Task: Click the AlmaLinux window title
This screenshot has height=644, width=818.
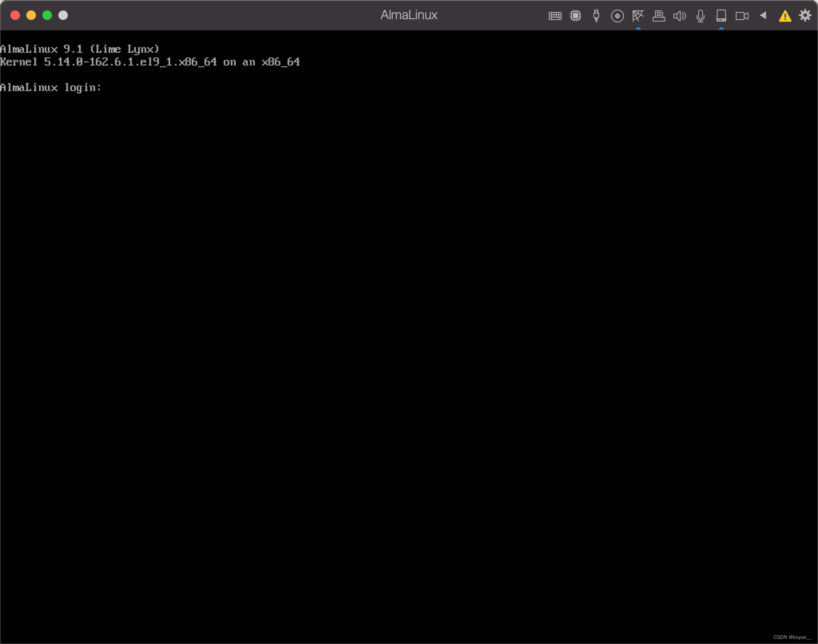Action: (x=409, y=15)
